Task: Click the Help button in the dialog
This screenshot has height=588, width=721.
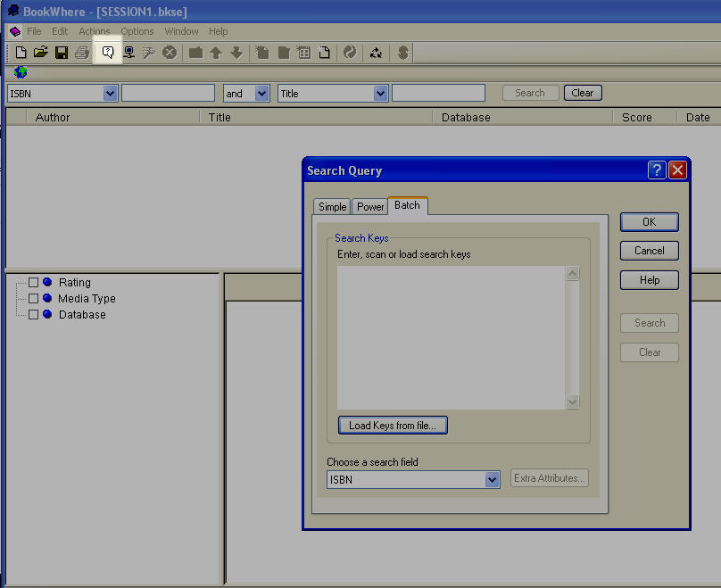Action: (650, 280)
